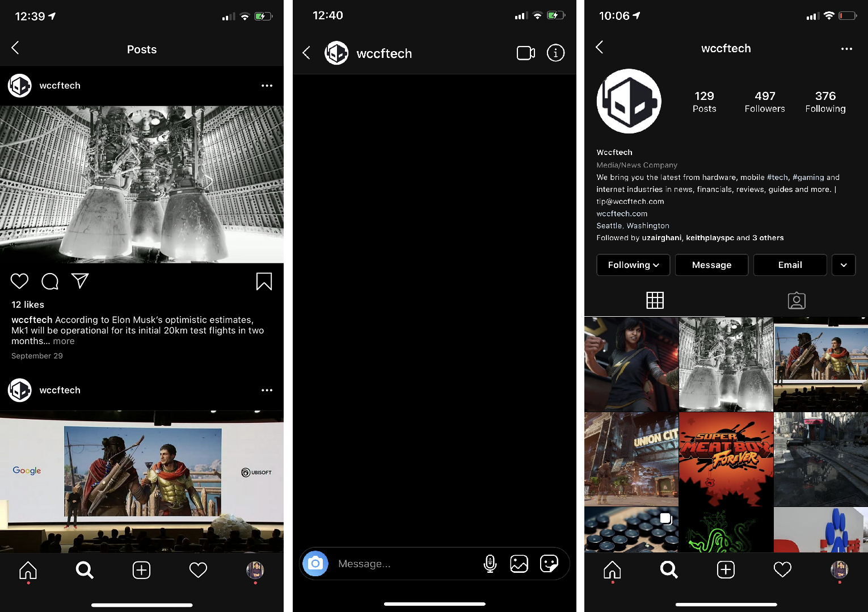Viewport: 868px width, 612px height.
Task: Go back from the wccftech profile
Action: point(600,47)
